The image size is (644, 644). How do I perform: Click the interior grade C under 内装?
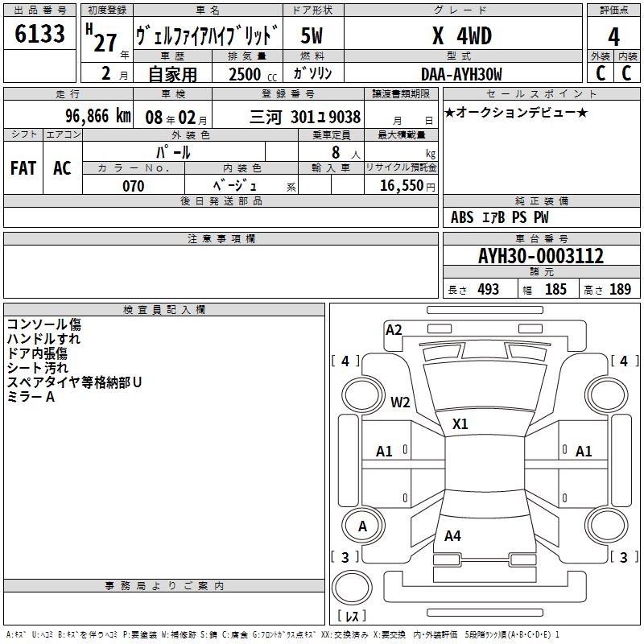(x=626, y=73)
